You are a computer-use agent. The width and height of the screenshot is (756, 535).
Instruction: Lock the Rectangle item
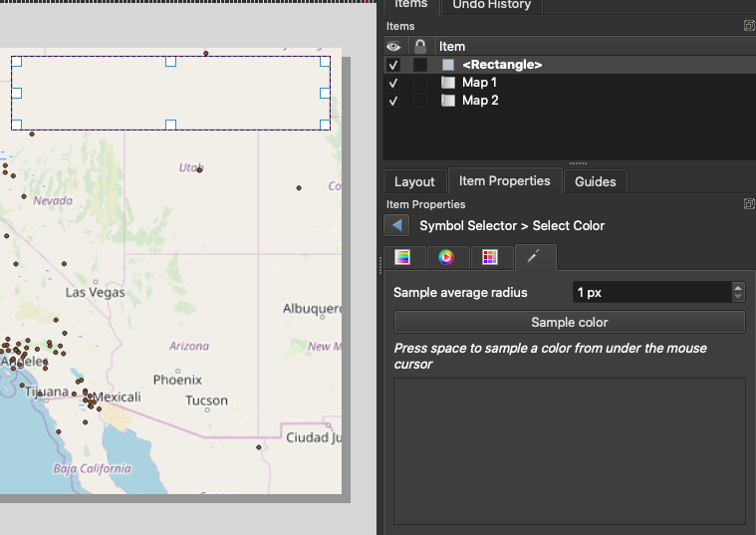coord(420,65)
